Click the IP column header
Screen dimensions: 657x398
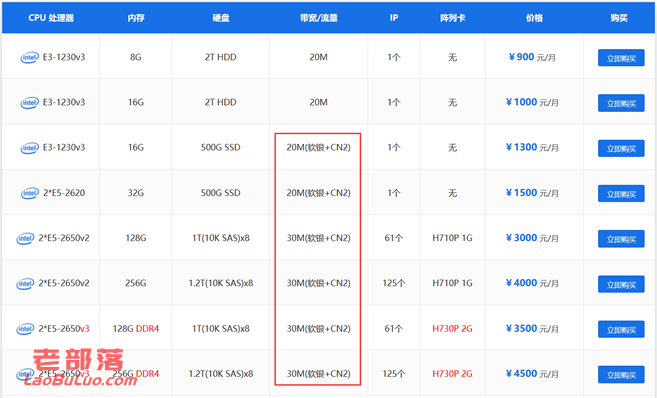(394, 18)
